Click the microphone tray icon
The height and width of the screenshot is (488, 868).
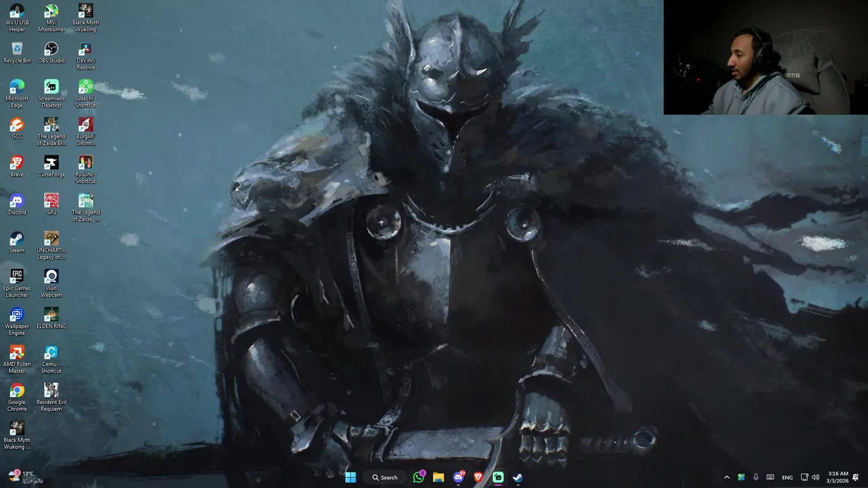pyautogui.click(x=755, y=477)
